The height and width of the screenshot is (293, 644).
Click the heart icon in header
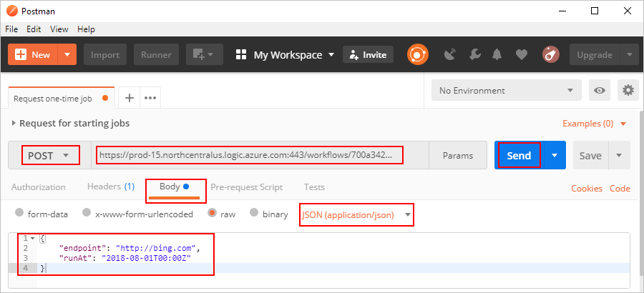pyautogui.click(x=522, y=54)
